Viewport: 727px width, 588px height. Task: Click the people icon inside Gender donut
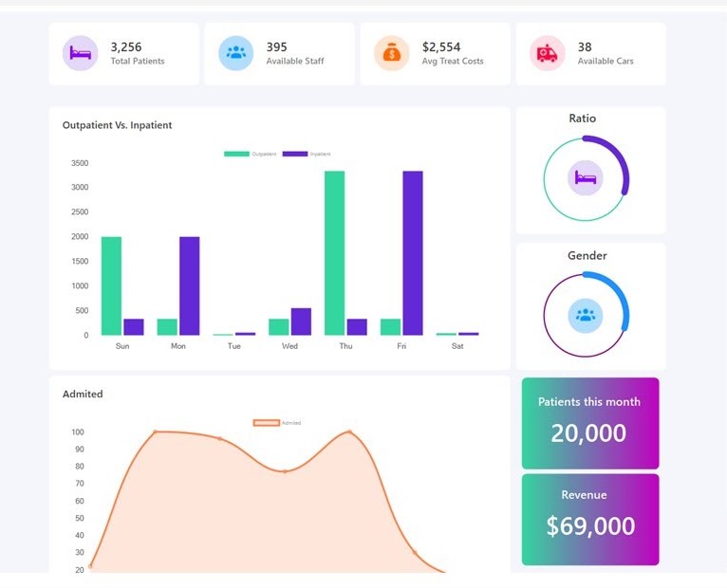click(x=586, y=315)
